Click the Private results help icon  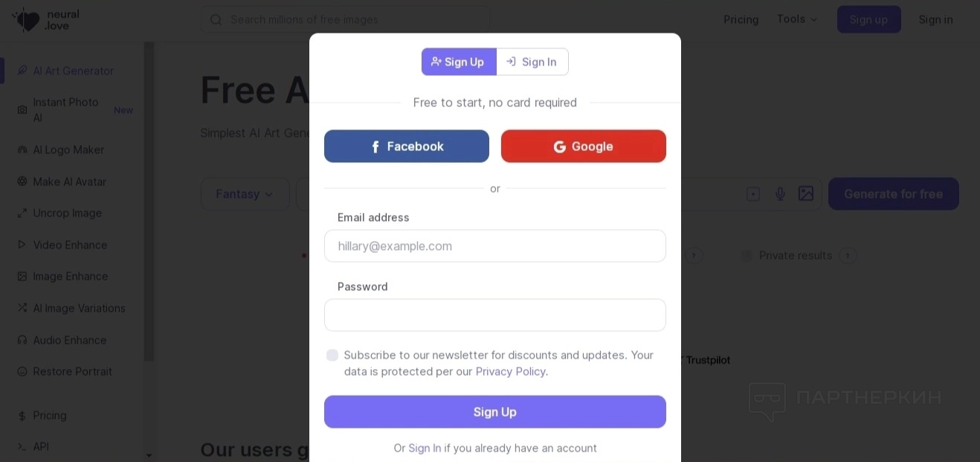click(x=848, y=256)
